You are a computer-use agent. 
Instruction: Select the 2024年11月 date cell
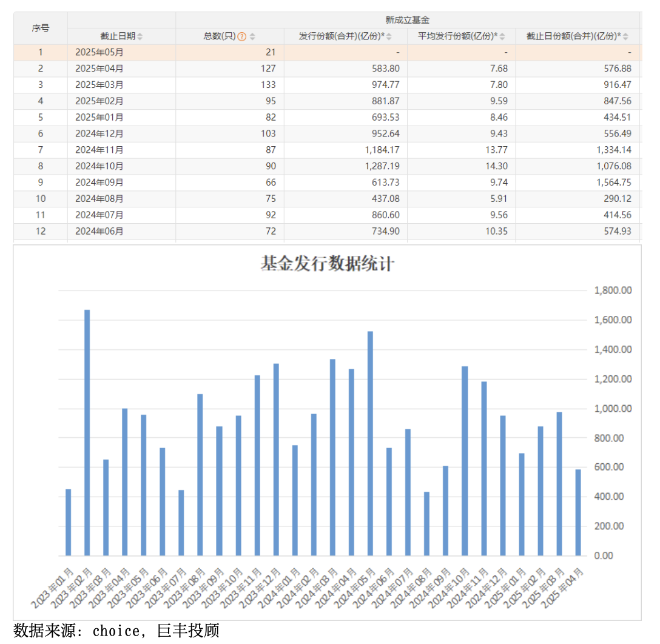pos(99,150)
